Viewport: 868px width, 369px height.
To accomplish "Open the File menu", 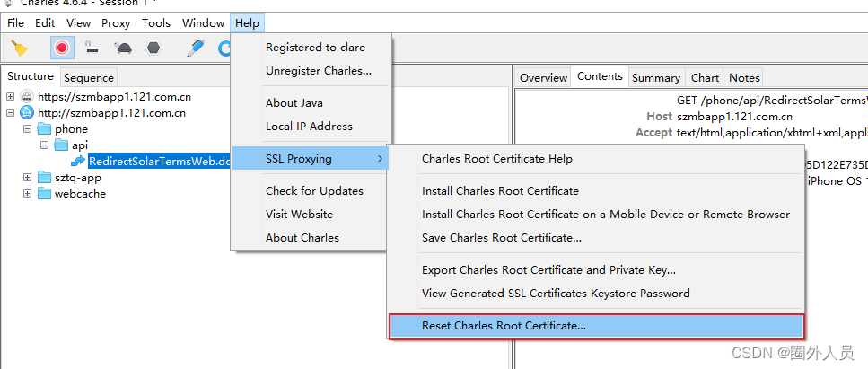I will pyautogui.click(x=15, y=23).
